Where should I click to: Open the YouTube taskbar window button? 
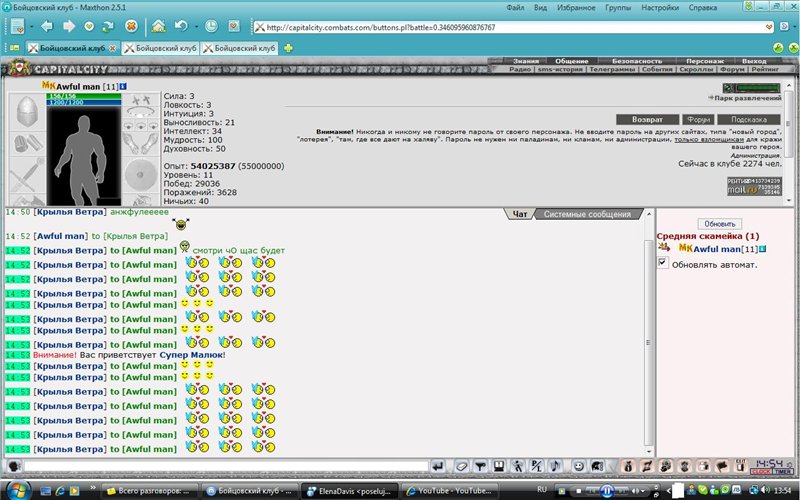[449, 491]
